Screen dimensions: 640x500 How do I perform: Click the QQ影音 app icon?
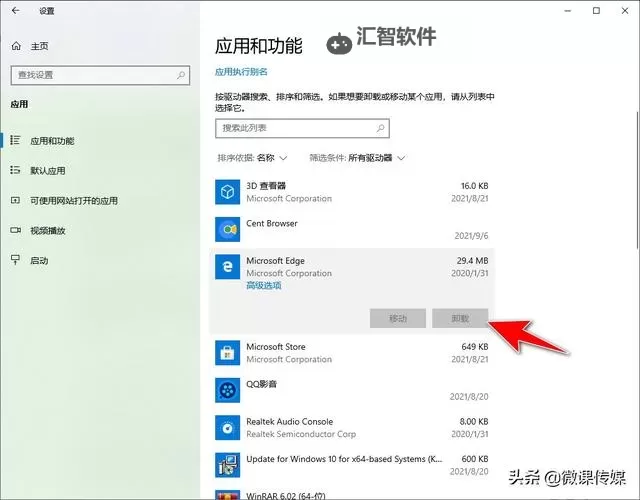pos(227,390)
